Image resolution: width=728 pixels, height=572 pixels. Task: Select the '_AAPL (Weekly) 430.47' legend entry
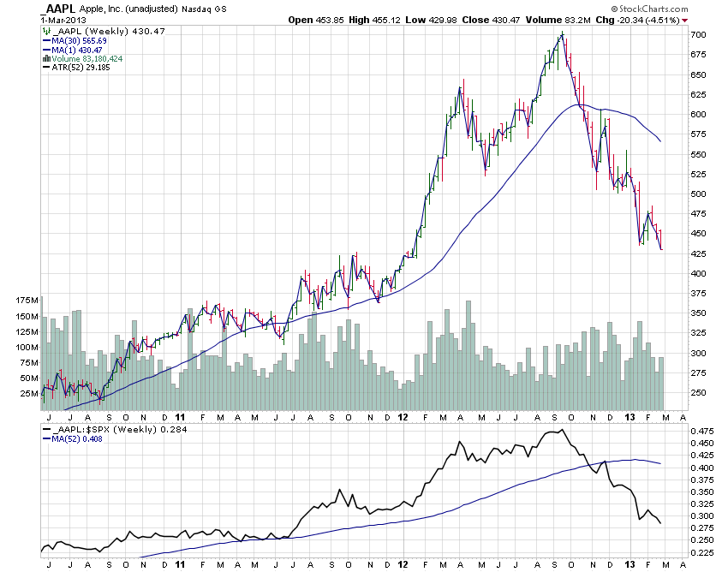click(x=109, y=31)
